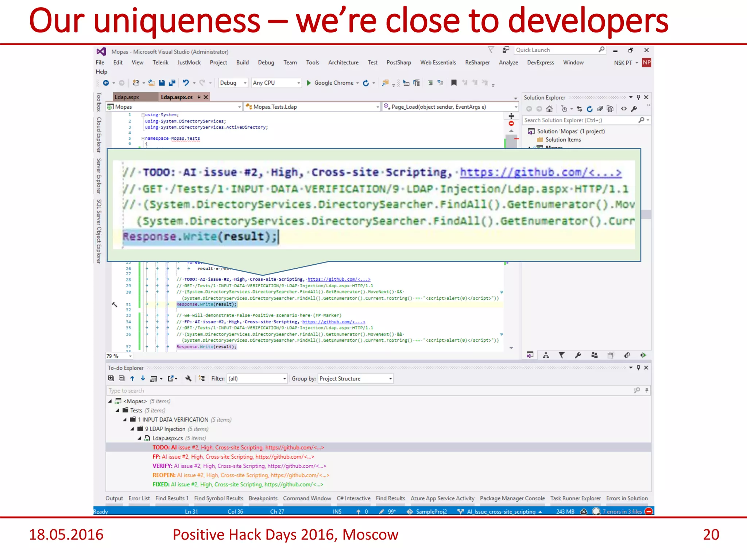Refresh Solution Explorer with the blue circular arrow
Screen dimensions: 747x560
click(x=590, y=109)
